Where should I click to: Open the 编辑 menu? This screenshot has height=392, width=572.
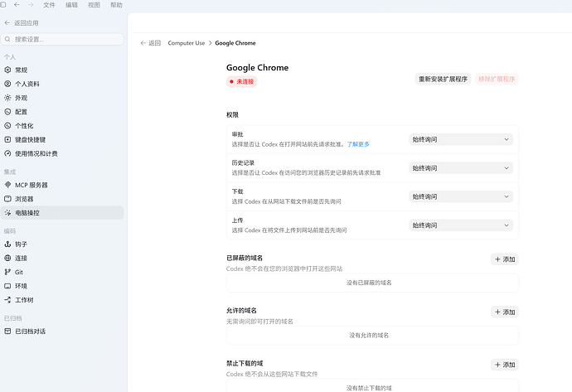[71, 5]
